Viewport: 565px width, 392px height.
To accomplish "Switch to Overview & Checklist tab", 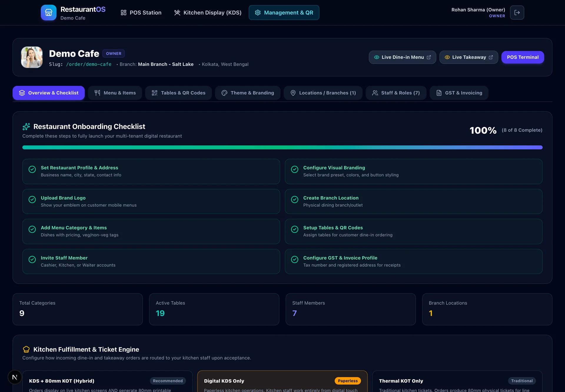I will 49,93.
